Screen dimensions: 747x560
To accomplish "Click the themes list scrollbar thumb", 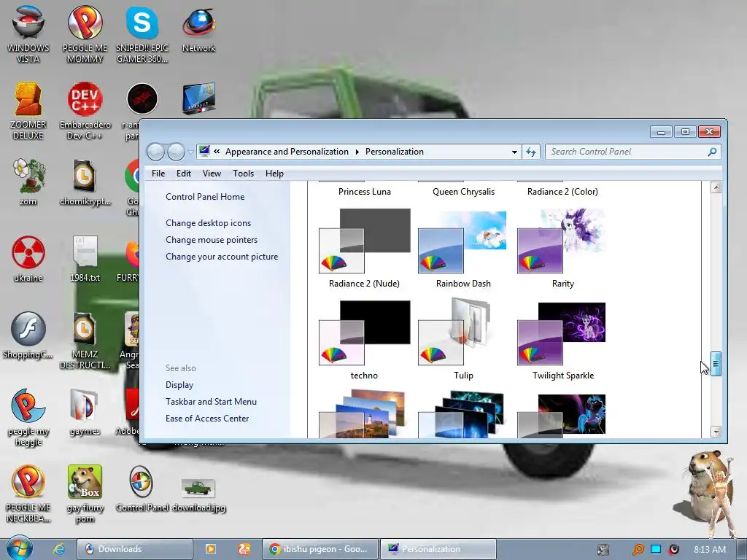I will tap(716, 364).
